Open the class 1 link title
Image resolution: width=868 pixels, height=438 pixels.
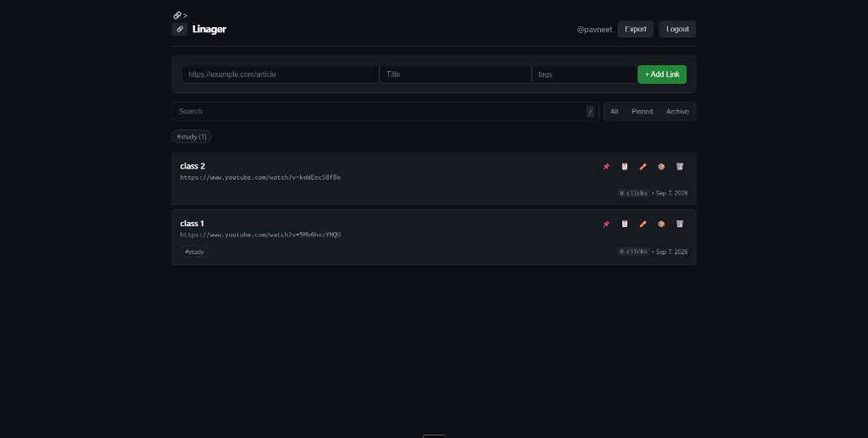pyautogui.click(x=192, y=224)
